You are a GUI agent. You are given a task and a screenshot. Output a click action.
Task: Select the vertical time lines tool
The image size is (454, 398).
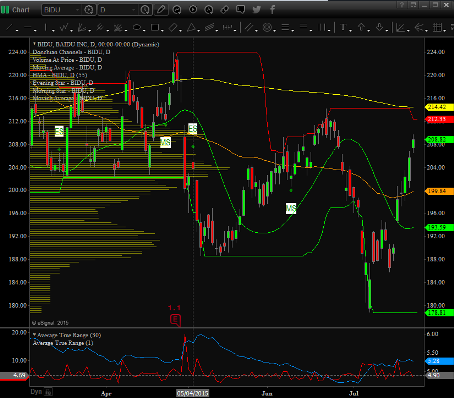click(322, 28)
